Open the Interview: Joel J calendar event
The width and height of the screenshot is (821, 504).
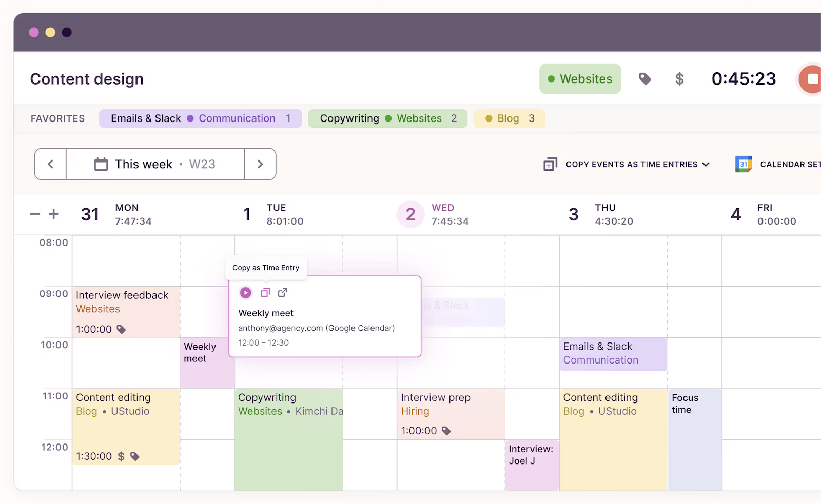(532, 465)
